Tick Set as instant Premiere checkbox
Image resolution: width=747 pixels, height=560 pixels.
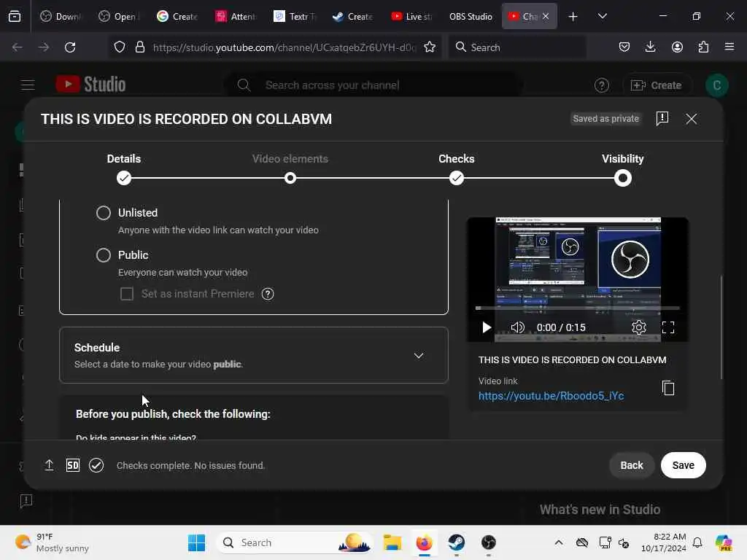click(x=127, y=294)
